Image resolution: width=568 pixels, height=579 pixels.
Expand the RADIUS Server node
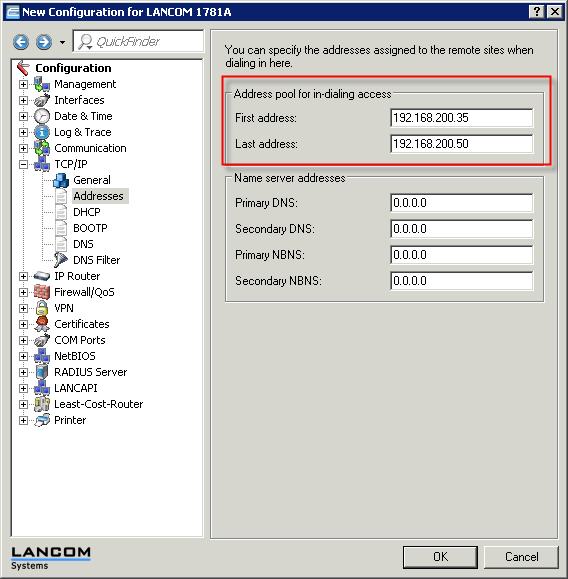(23, 373)
